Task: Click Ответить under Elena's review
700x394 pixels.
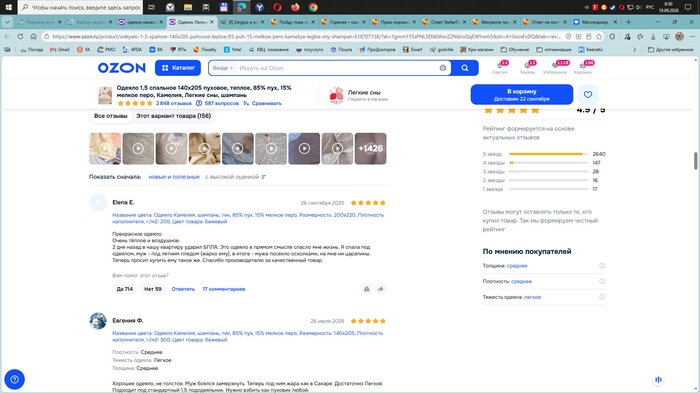Action: point(183,289)
